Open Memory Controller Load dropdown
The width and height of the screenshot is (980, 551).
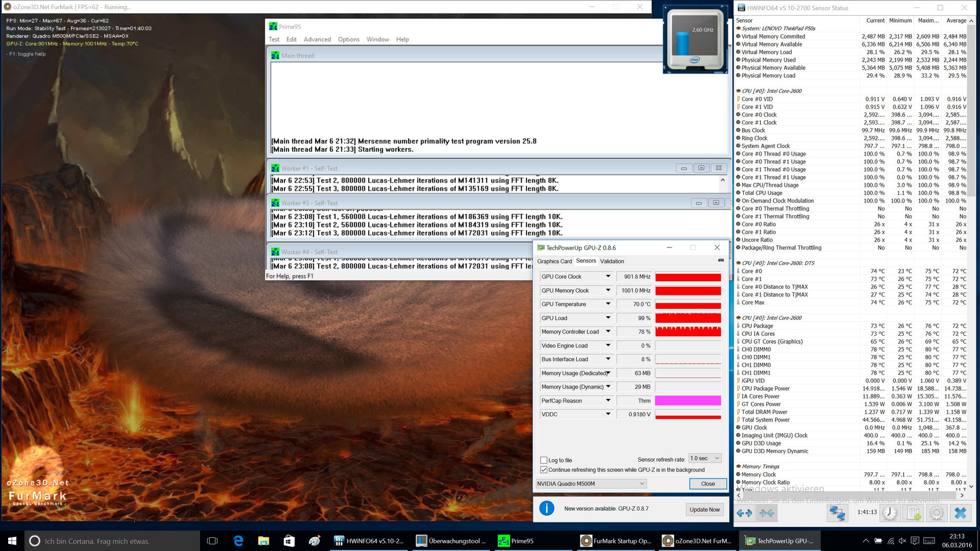click(x=608, y=332)
